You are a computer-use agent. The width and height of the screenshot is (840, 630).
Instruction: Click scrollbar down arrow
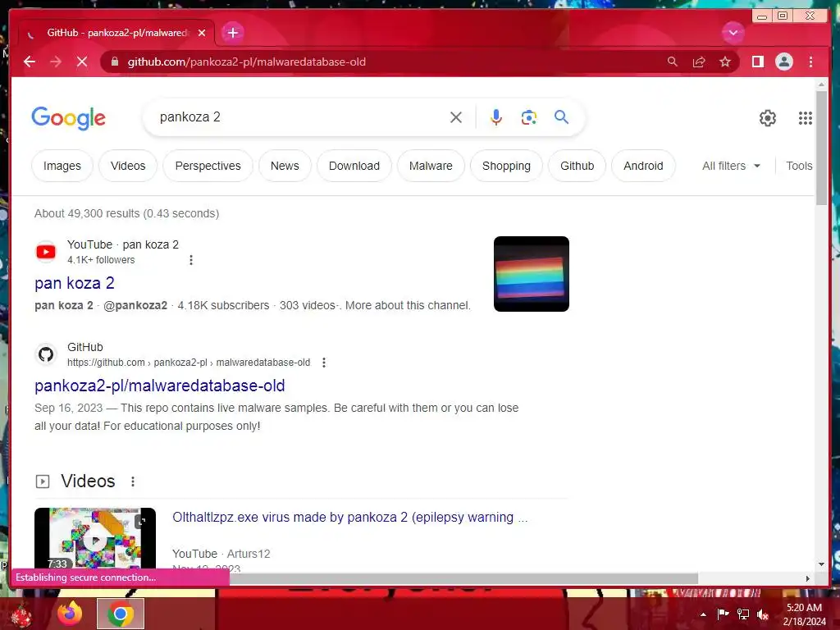point(822,564)
